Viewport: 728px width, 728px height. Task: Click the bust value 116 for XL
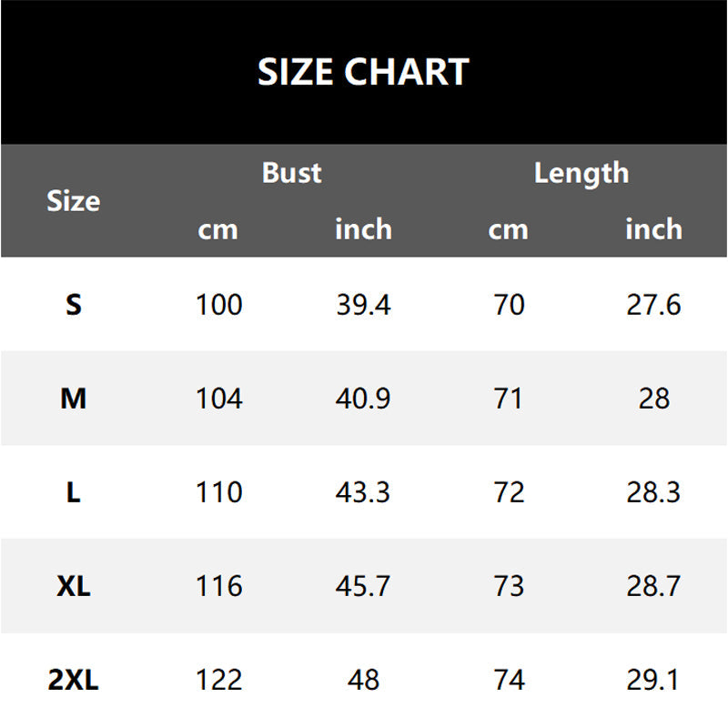[x=218, y=586]
